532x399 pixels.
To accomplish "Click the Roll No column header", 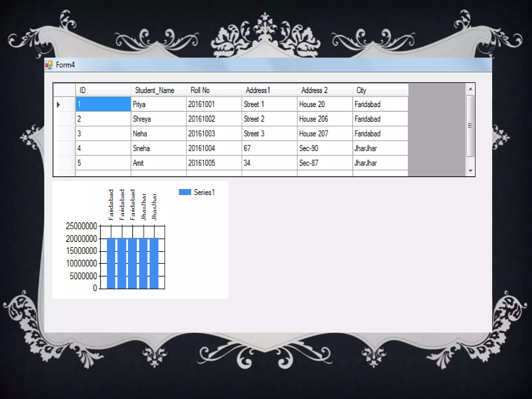I will click(214, 90).
